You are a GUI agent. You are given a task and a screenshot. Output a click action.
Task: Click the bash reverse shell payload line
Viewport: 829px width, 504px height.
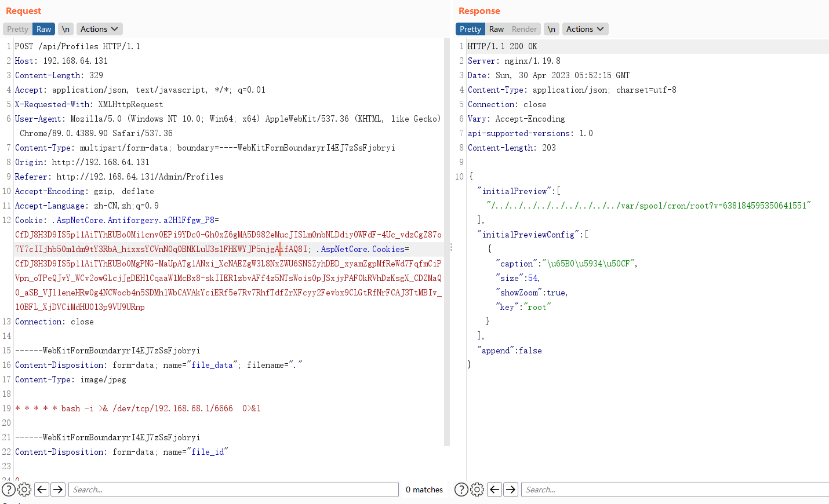pyautogui.click(x=138, y=408)
